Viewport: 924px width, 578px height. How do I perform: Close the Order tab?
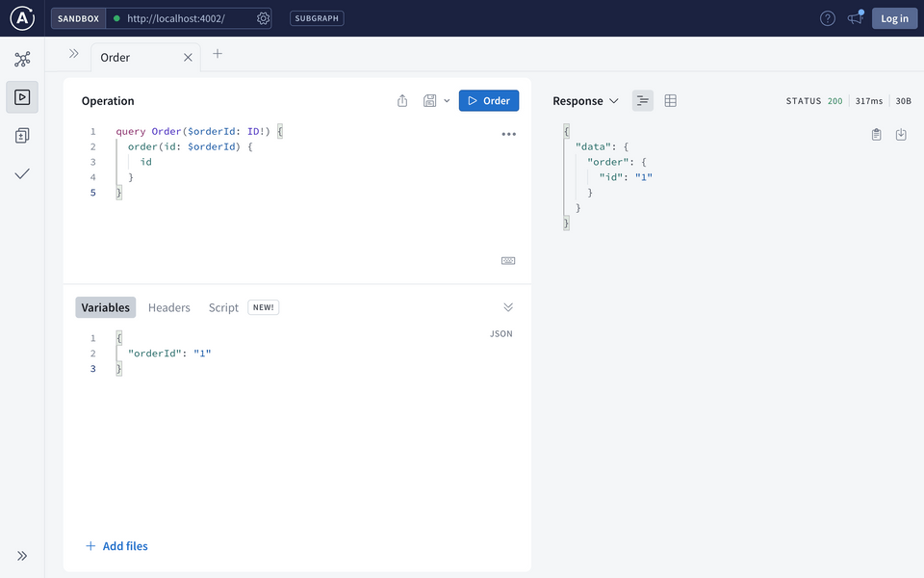(188, 57)
